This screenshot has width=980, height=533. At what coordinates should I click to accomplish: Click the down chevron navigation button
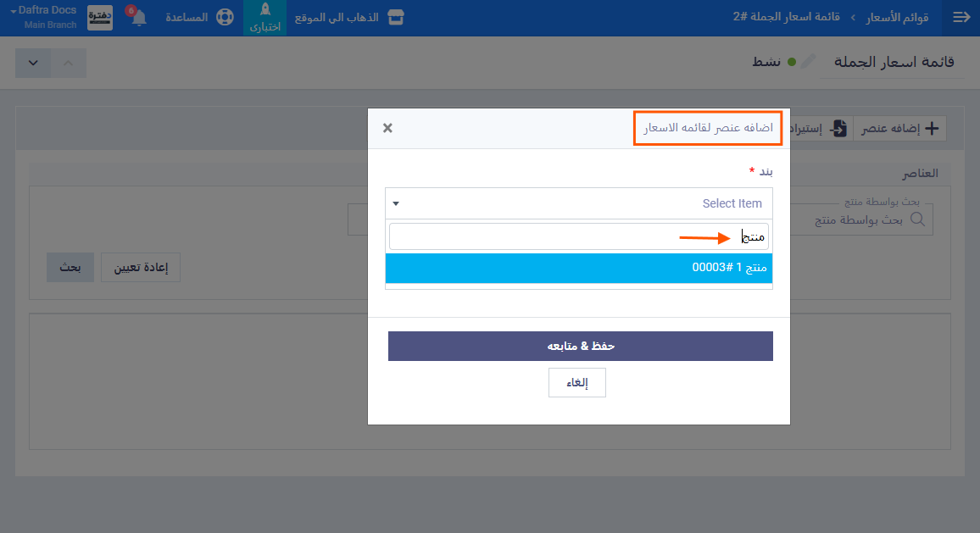(x=33, y=63)
